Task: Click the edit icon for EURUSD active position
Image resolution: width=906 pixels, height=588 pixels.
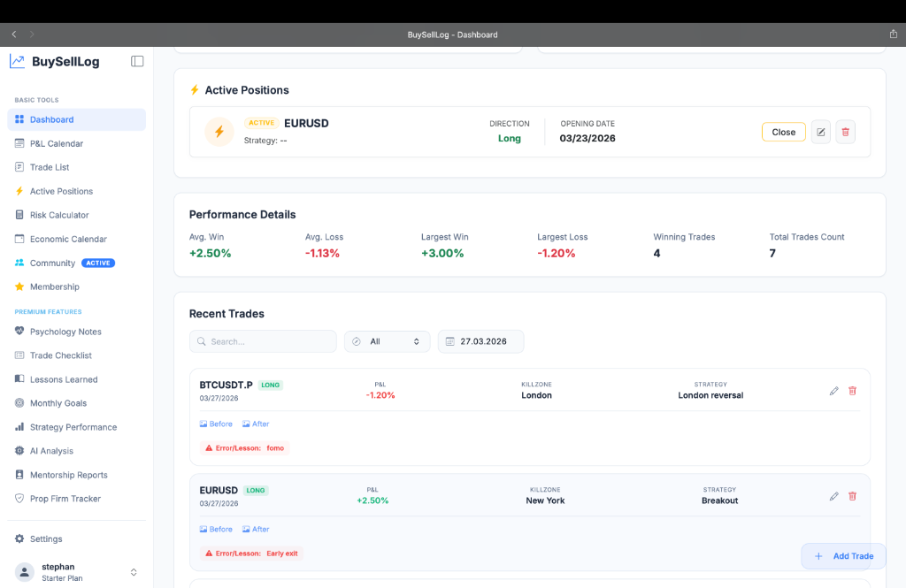Action: (820, 132)
